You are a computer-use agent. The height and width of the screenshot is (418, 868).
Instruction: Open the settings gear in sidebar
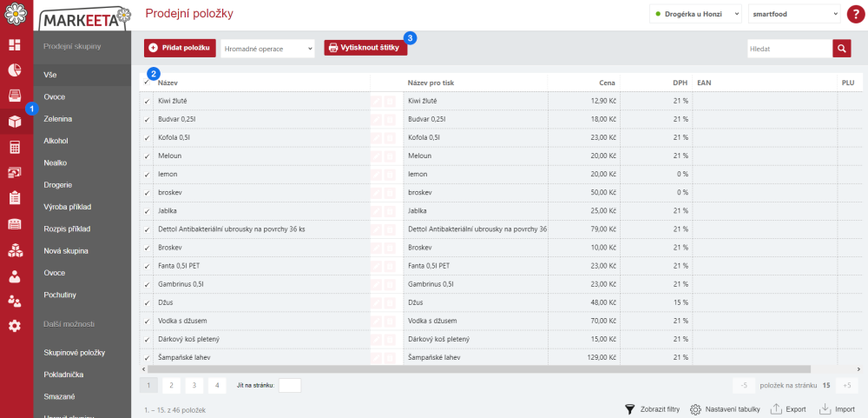(15, 327)
